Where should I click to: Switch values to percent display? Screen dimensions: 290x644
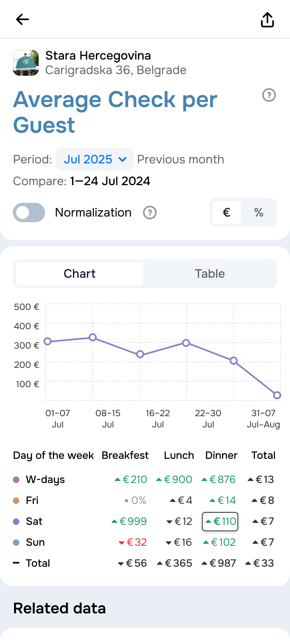coord(259,213)
